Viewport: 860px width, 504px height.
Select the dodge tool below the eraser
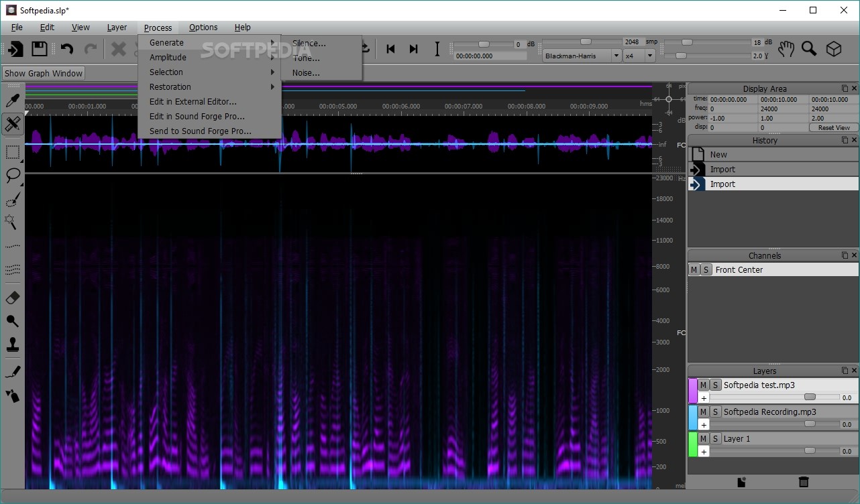[x=12, y=321]
